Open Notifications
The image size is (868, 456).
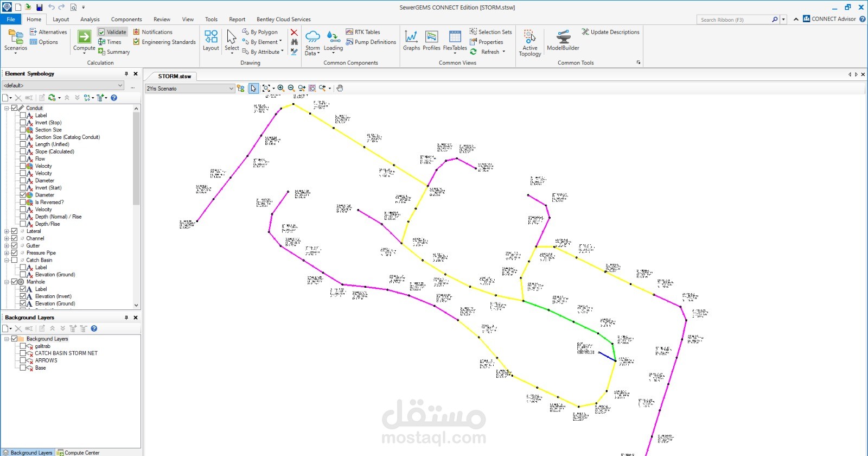point(153,32)
